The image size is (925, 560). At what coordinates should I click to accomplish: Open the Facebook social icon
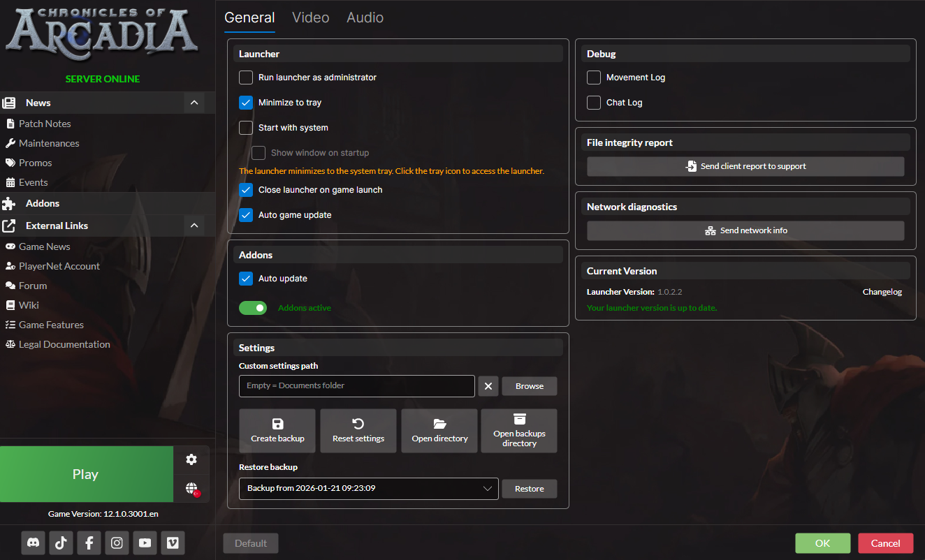tap(89, 543)
